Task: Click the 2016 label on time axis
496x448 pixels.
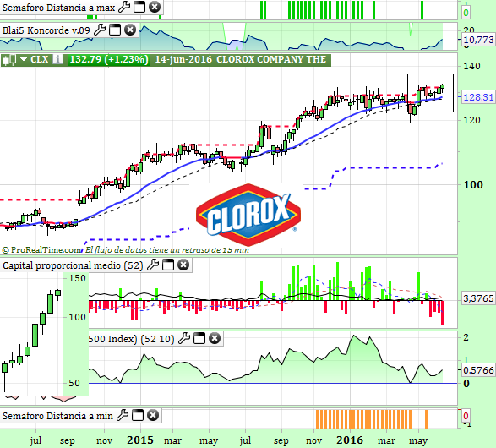Action: 350,440
